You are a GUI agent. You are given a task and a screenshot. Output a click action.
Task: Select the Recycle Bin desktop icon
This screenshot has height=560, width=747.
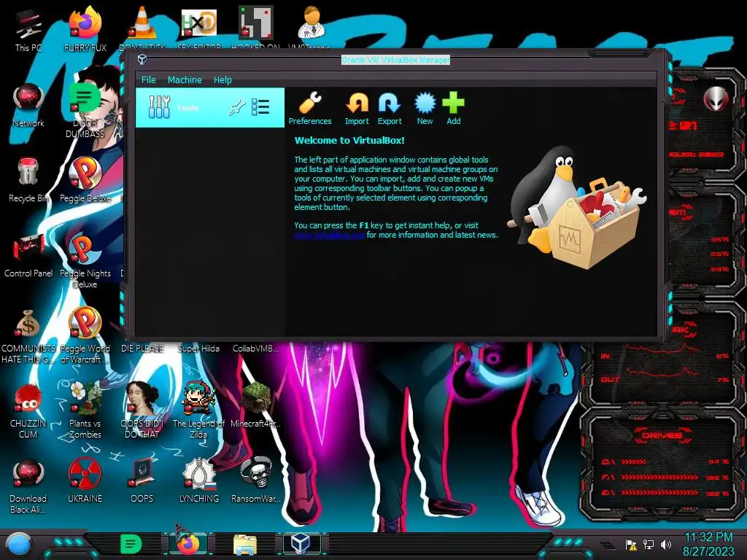(x=28, y=172)
